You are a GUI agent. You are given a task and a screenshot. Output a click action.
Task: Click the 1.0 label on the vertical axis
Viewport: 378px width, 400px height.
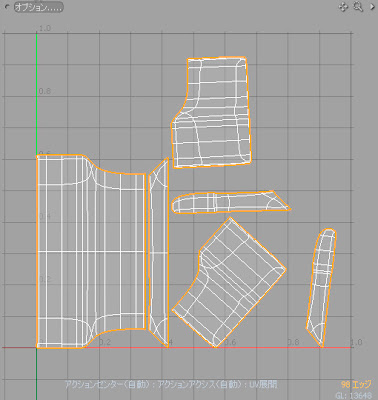coord(45,28)
